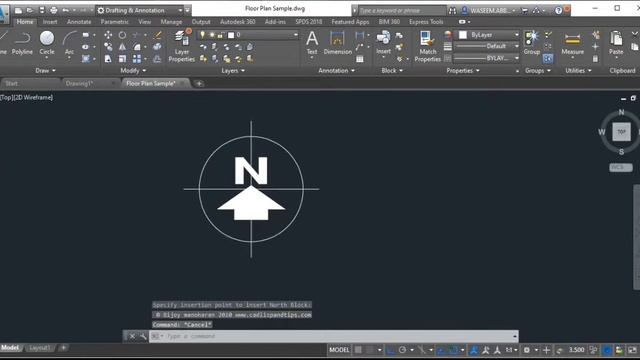Image resolution: width=640 pixels, height=360 pixels.
Task: Select the Stretch tool in Modify panel
Action: coord(108,59)
